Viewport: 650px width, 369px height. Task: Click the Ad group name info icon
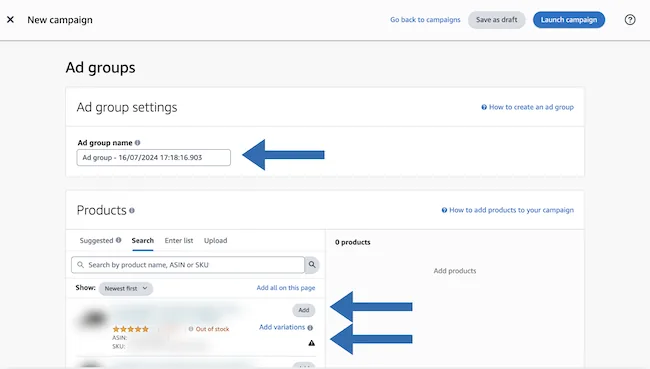(x=138, y=143)
